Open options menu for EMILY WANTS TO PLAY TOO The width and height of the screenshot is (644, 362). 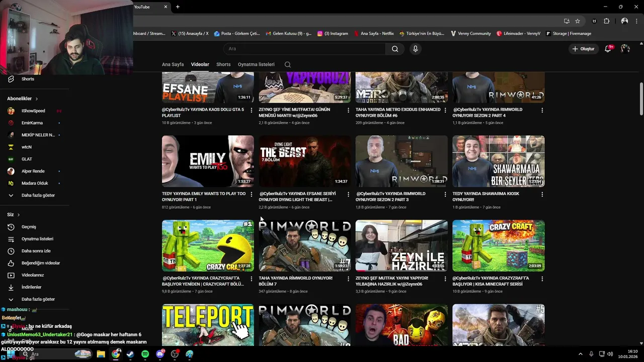(252, 195)
